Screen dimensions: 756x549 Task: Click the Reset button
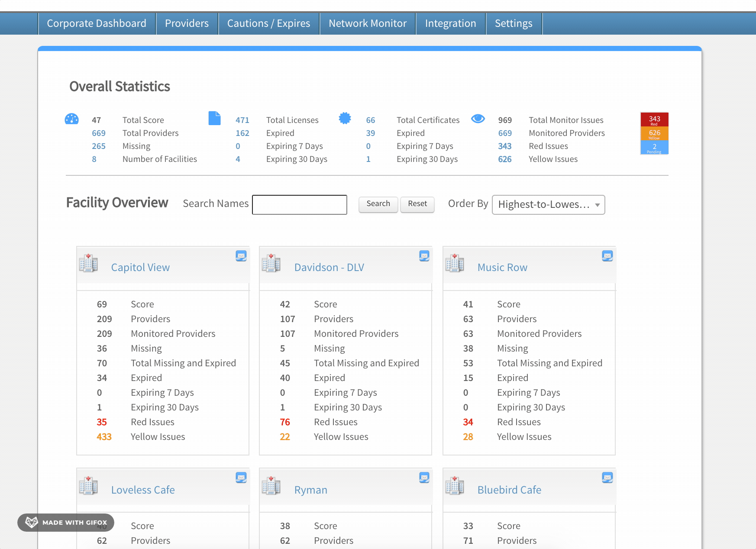click(417, 204)
